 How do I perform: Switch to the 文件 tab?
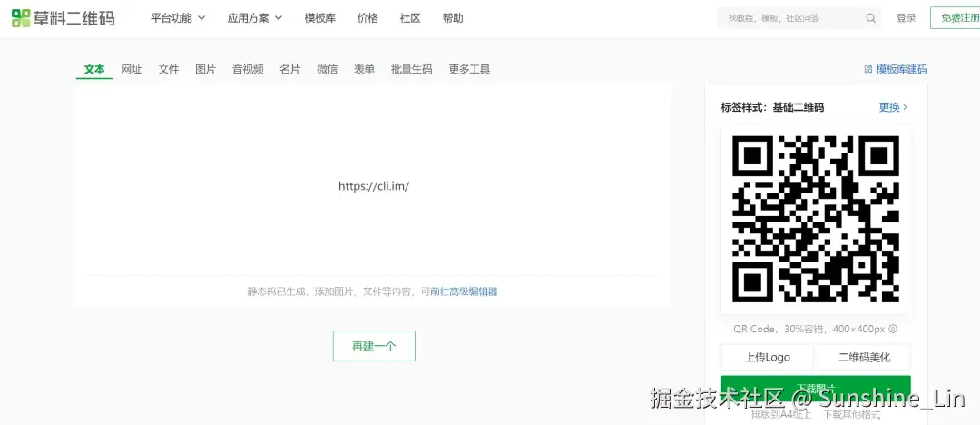tap(169, 70)
